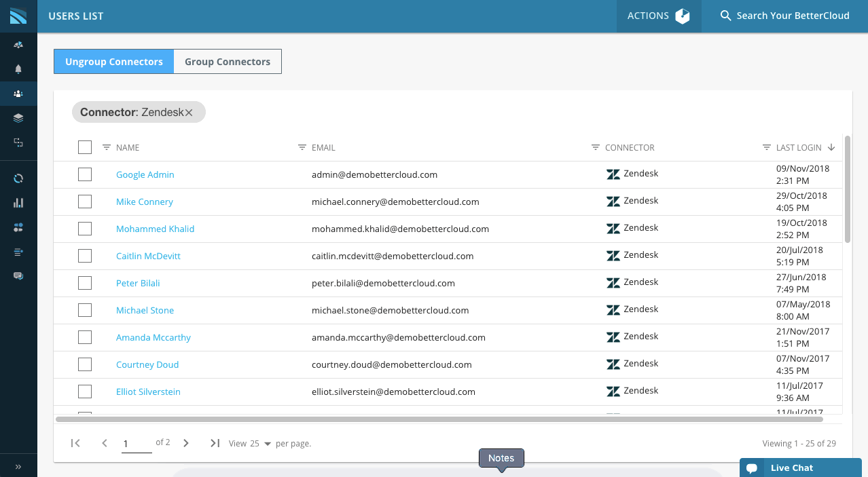Open the alerts bell icon in sidebar
Viewport: 868px width, 477px height.
click(x=18, y=69)
